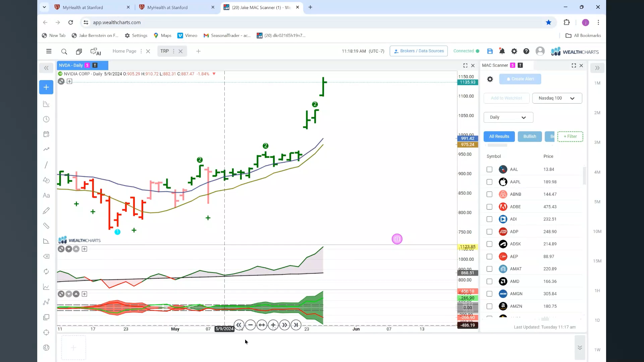Check the AAPL row checkbox
Screen dimensions: 644x362
[x=489, y=182]
